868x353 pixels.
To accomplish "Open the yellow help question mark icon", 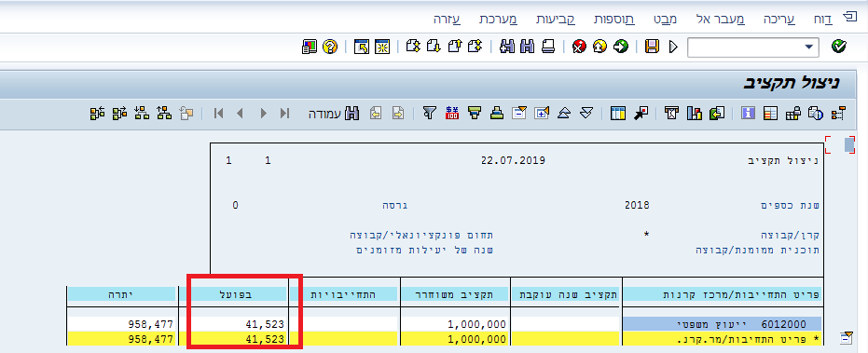I will click(x=329, y=47).
